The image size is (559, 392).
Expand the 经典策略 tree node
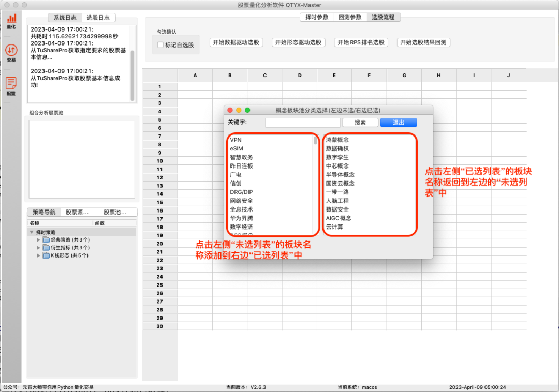[x=38, y=240]
